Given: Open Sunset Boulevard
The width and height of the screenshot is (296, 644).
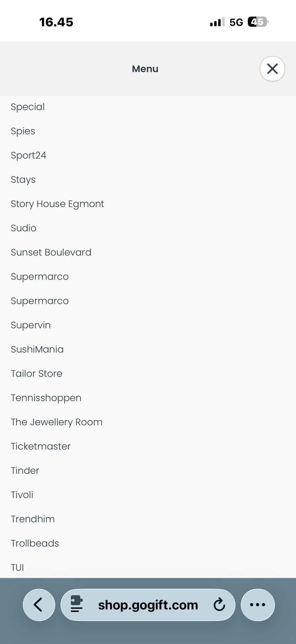Looking at the screenshot, I should tap(51, 252).
